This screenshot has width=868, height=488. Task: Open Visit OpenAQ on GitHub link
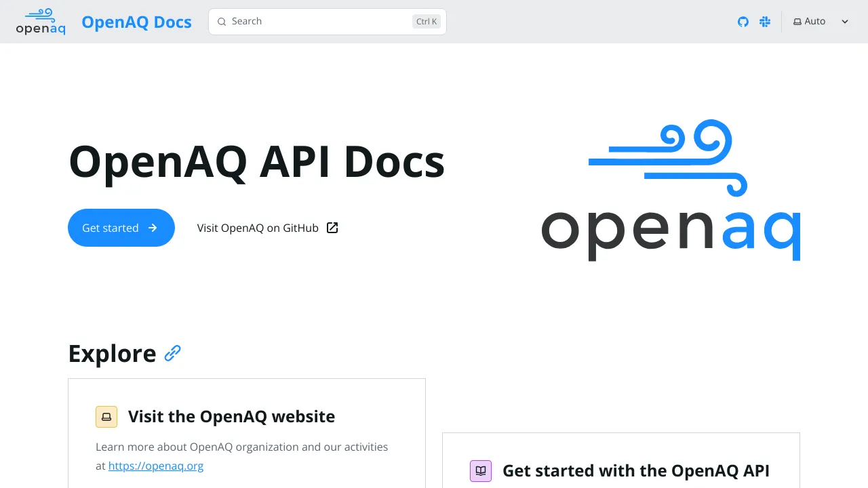[267, 228]
